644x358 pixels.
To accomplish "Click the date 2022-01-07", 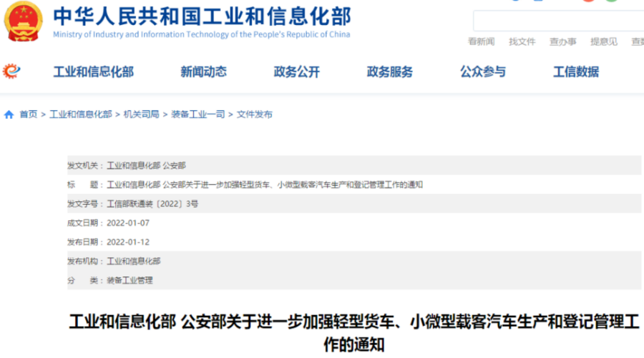I will pos(128,223).
